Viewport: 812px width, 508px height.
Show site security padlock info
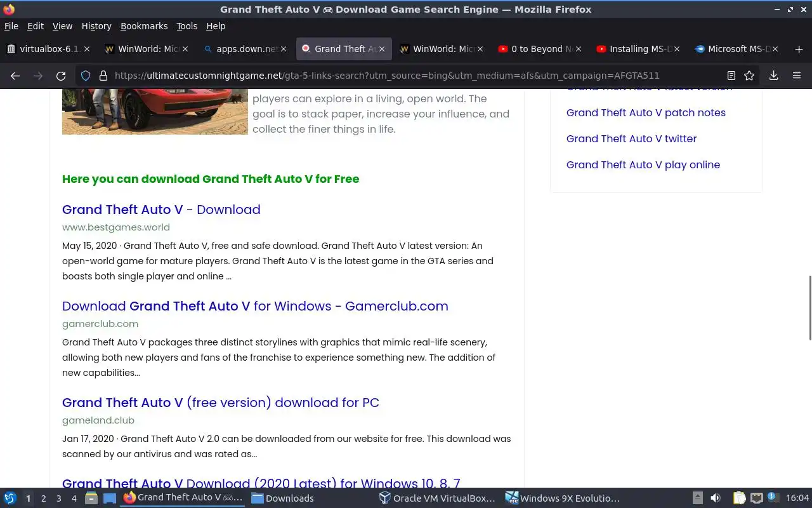pyautogui.click(x=103, y=76)
